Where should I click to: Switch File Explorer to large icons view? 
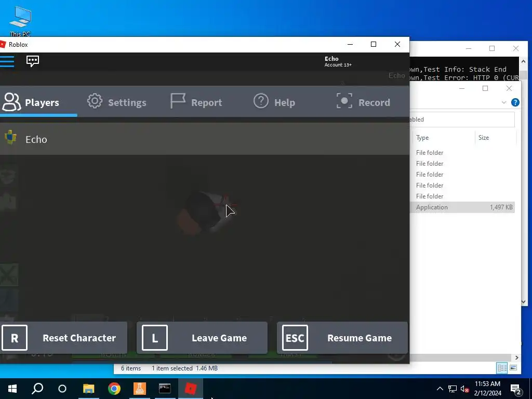click(x=513, y=368)
